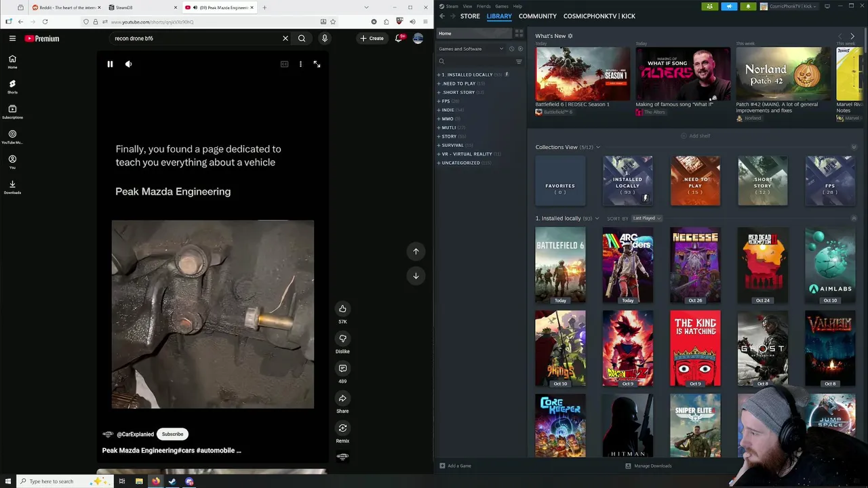Open Shorts in YouTube sidebar
The height and width of the screenshot is (488, 868).
click(12, 87)
